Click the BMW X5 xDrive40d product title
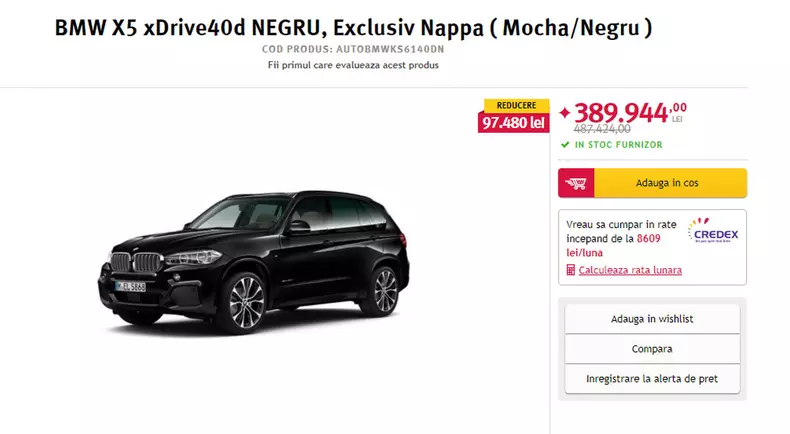 353,28
